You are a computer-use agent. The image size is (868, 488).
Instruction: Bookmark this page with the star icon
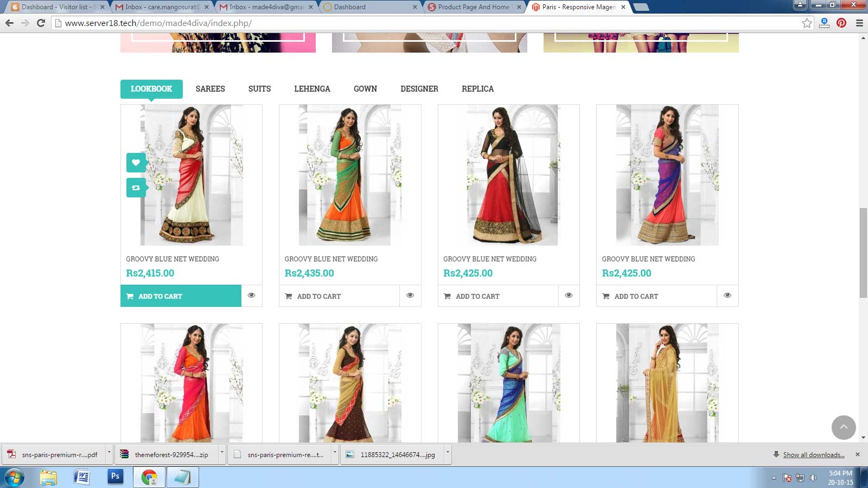pos(807,23)
